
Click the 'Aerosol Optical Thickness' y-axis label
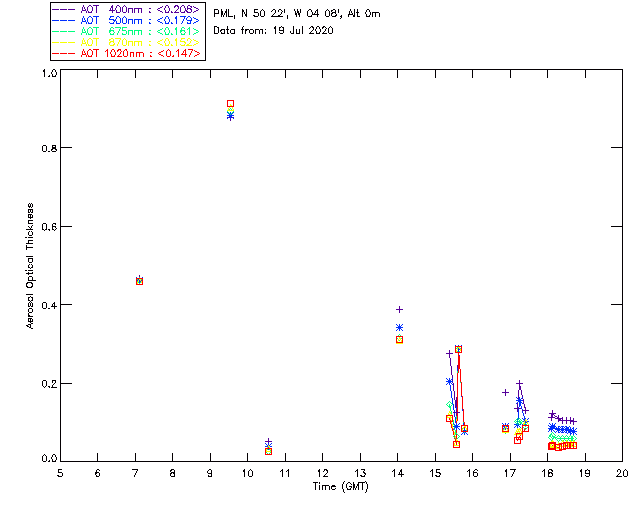(30, 266)
